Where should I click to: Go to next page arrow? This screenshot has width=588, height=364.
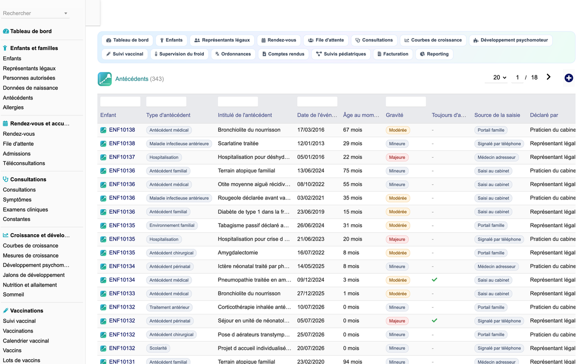click(x=548, y=77)
